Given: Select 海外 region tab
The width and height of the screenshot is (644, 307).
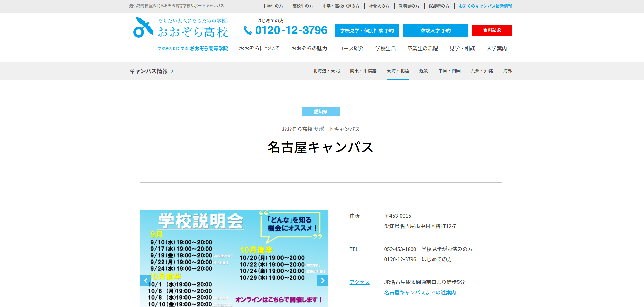Looking at the screenshot, I should [x=507, y=71].
